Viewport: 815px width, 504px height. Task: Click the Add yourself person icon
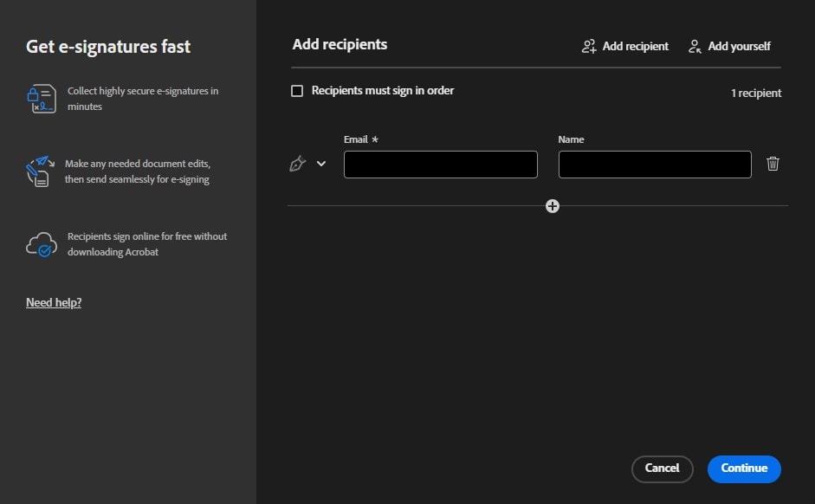pyautogui.click(x=695, y=47)
